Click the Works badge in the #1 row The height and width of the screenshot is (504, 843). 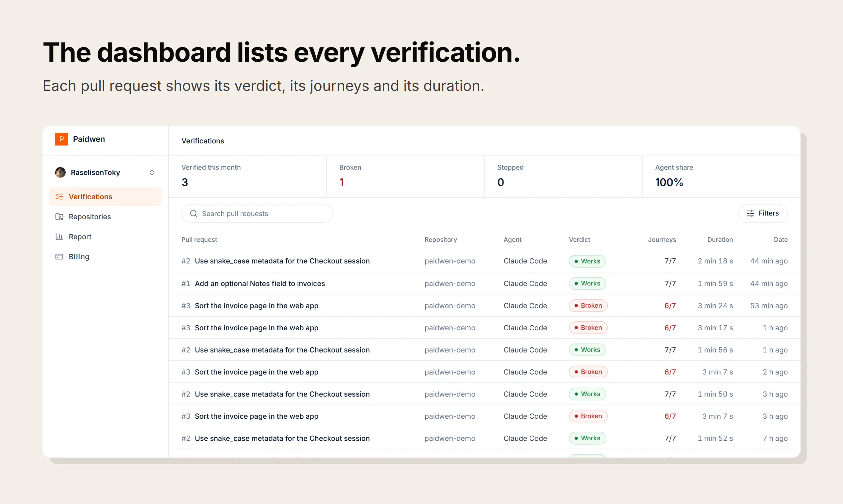tap(587, 283)
